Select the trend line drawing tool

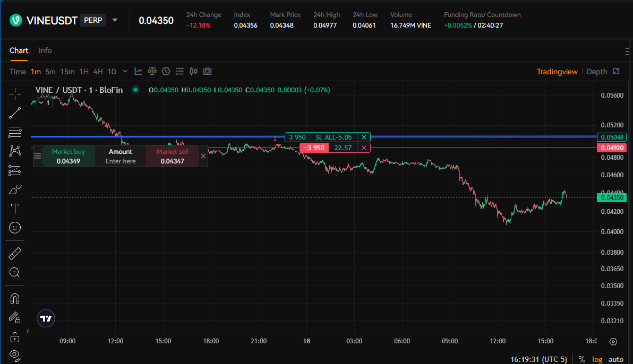click(15, 113)
